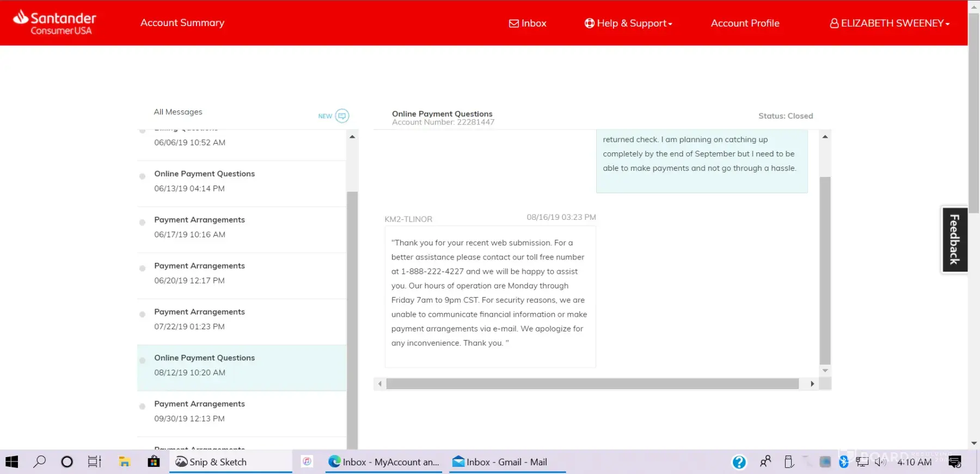The image size is (980, 474).
Task: Open the Inbox link in header
Action: pos(528,23)
